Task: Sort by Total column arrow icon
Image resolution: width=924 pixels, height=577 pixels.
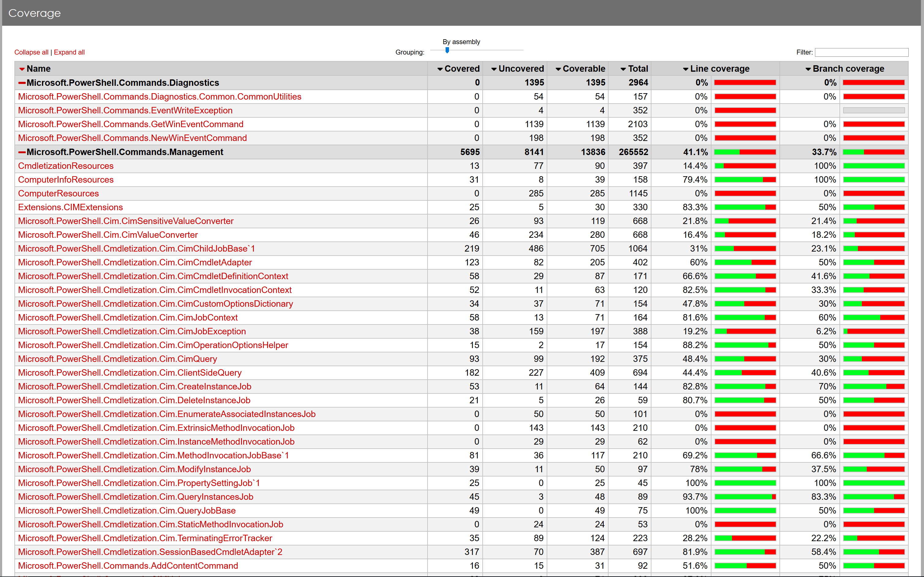Action: 623,69
